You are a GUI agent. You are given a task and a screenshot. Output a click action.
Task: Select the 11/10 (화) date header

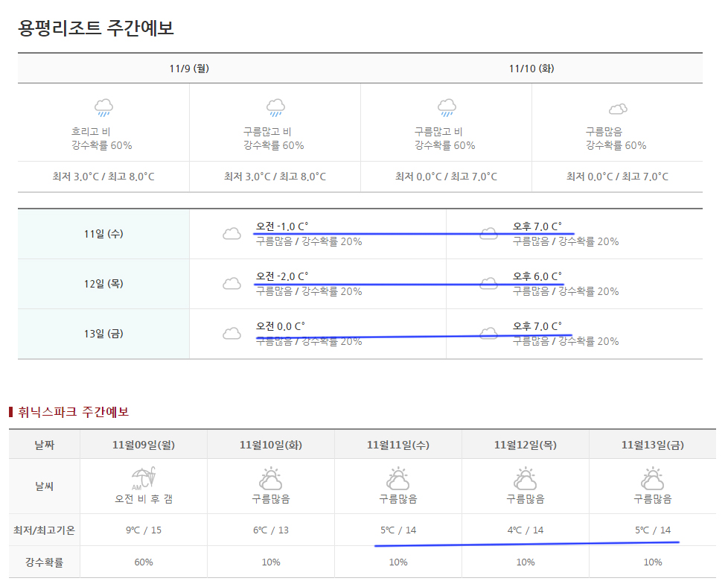point(531,69)
